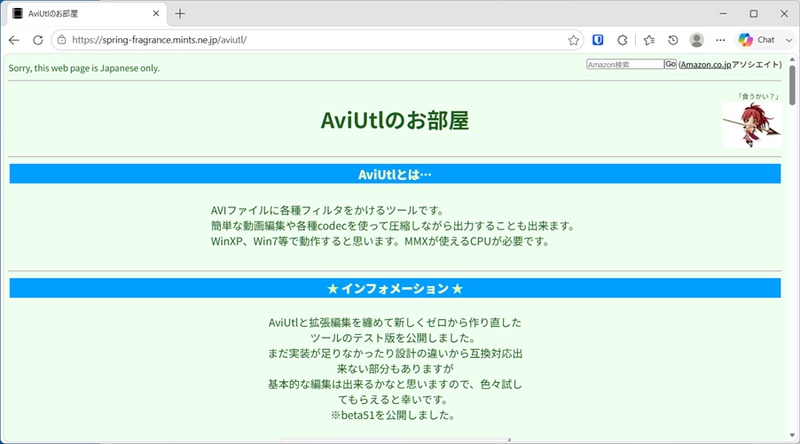Click the address bar URL

pyautogui.click(x=159, y=40)
